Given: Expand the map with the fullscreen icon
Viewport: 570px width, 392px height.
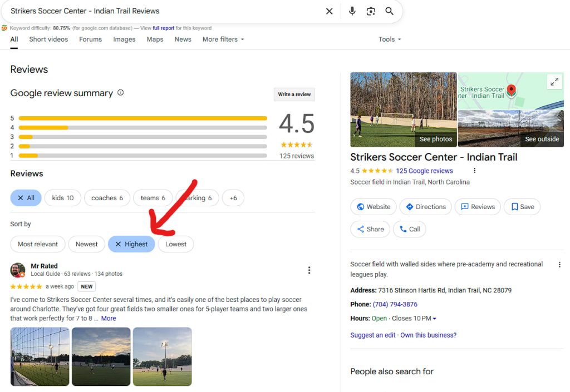Looking at the screenshot, I should (554, 82).
